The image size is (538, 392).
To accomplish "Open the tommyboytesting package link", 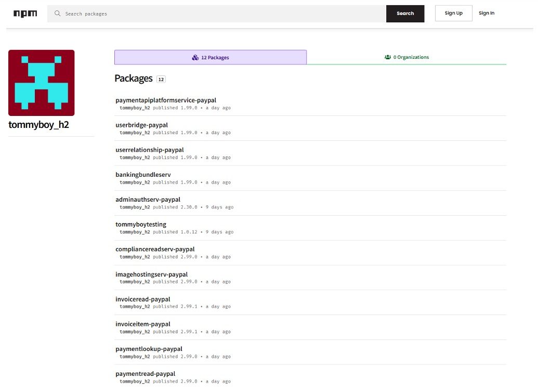I will pos(141,225).
